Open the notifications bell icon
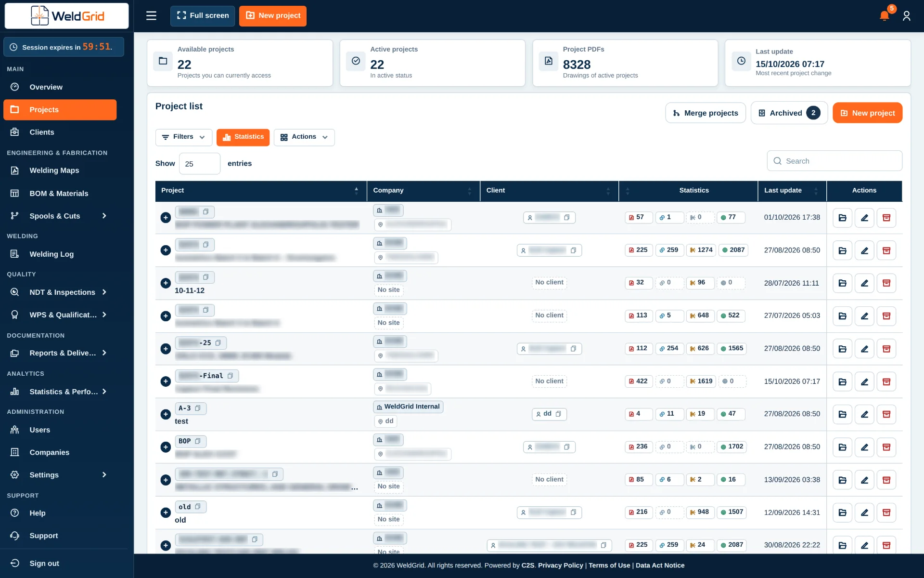This screenshot has height=578, width=924. tap(884, 15)
